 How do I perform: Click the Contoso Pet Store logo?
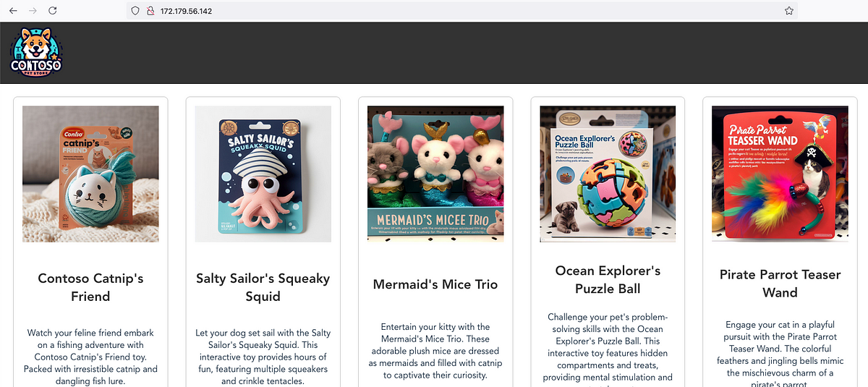37,53
